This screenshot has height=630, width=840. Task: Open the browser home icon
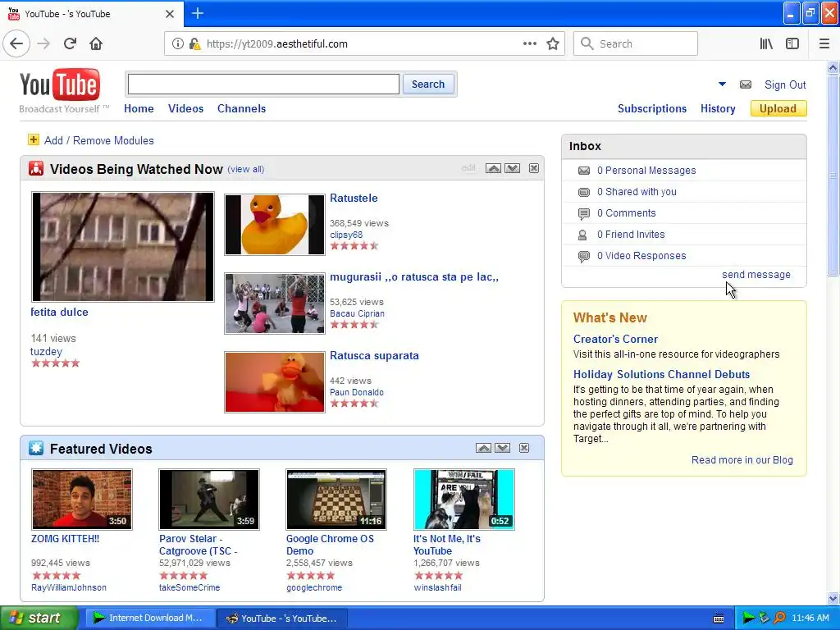point(96,43)
